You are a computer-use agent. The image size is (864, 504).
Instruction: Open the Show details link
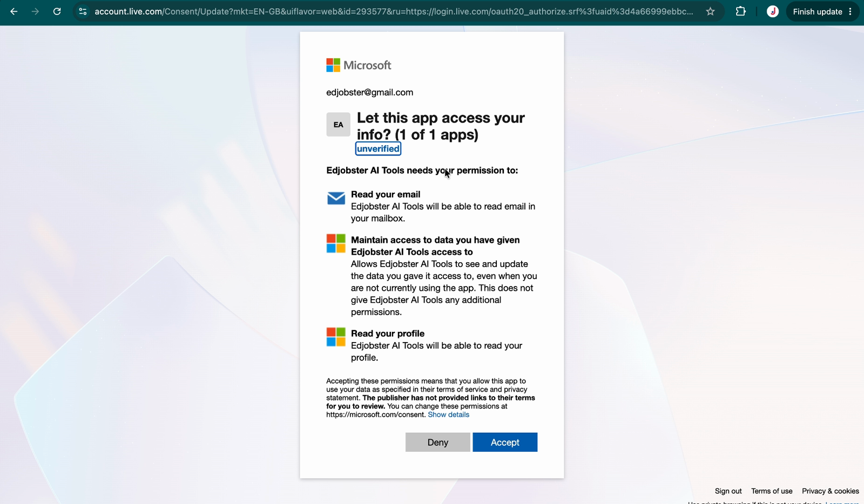pos(448,414)
